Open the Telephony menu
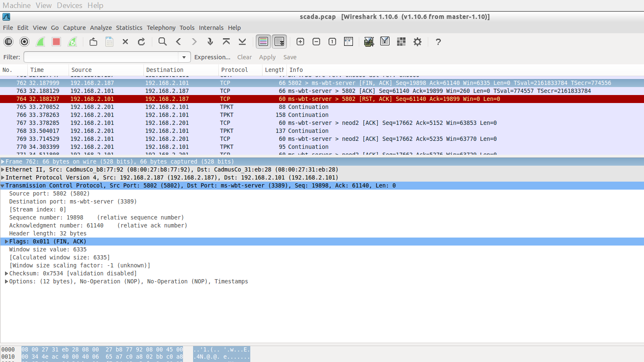 point(161,28)
